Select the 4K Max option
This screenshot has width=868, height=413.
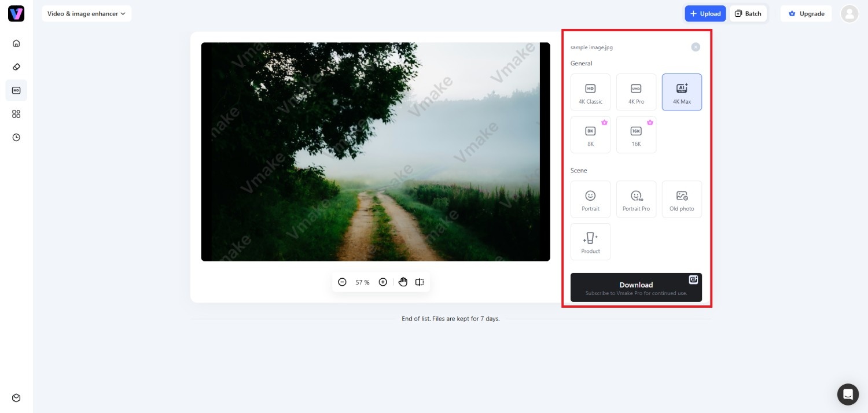682,92
